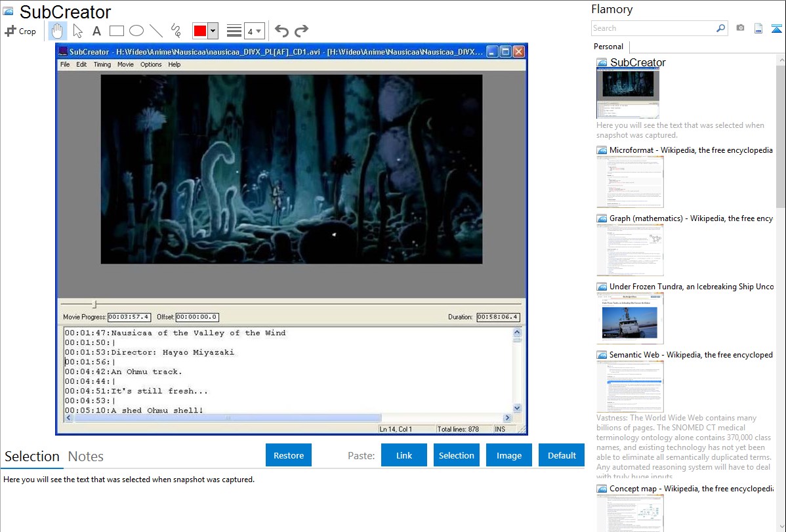Switch to the Selection tab

tap(32, 457)
